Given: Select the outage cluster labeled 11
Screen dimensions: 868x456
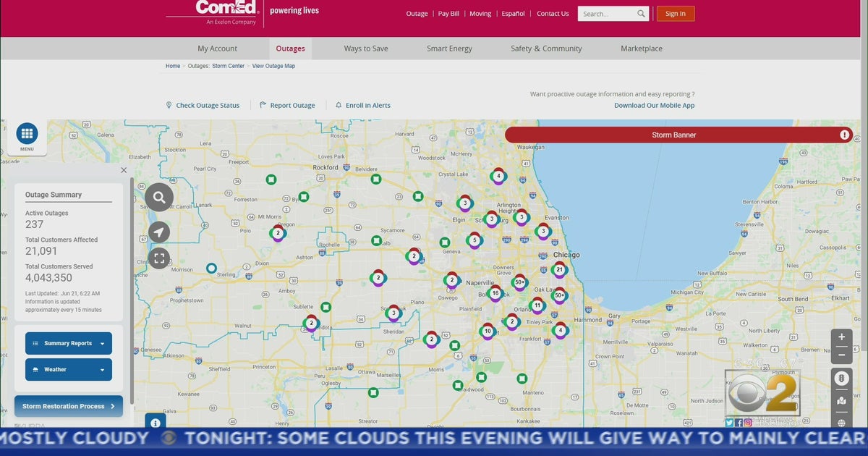Looking at the screenshot, I should coord(537,305).
